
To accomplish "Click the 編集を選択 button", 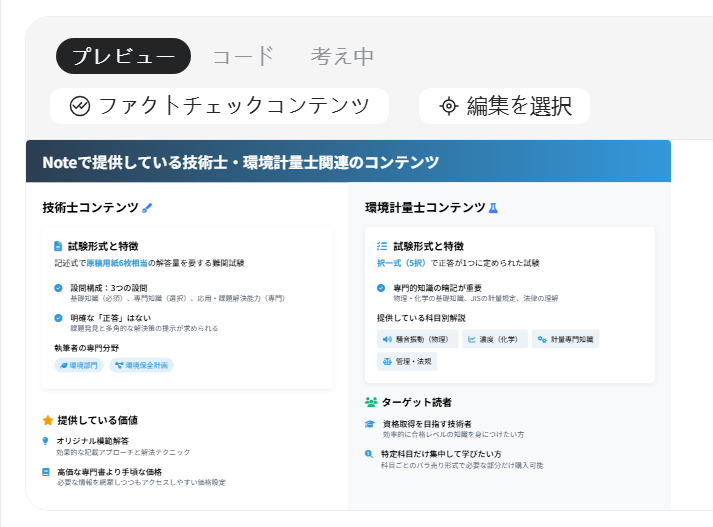I will click(504, 106).
